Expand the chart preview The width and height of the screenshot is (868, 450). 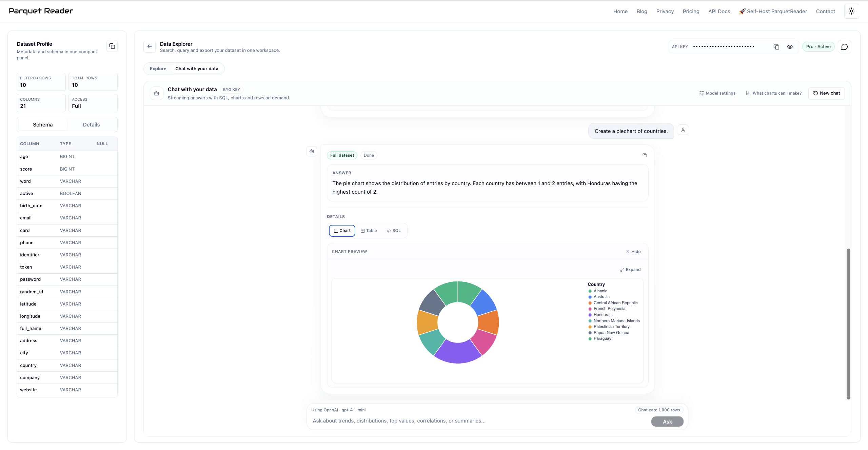pos(630,269)
